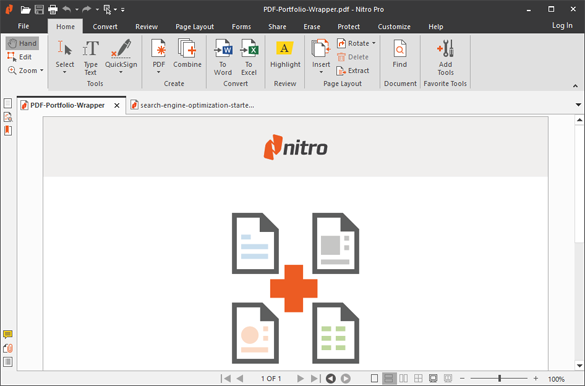
Task: Create a PDF with the PDF icon
Action: 159,53
